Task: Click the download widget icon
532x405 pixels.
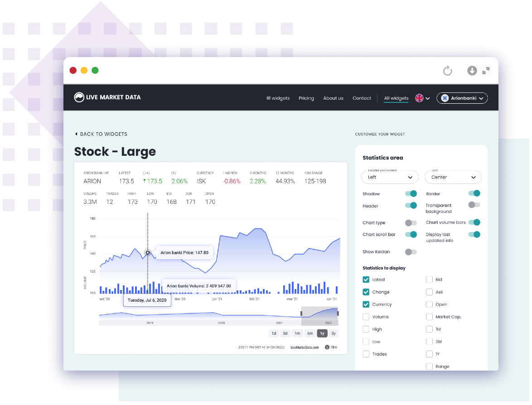Action: [x=472, y=71]
